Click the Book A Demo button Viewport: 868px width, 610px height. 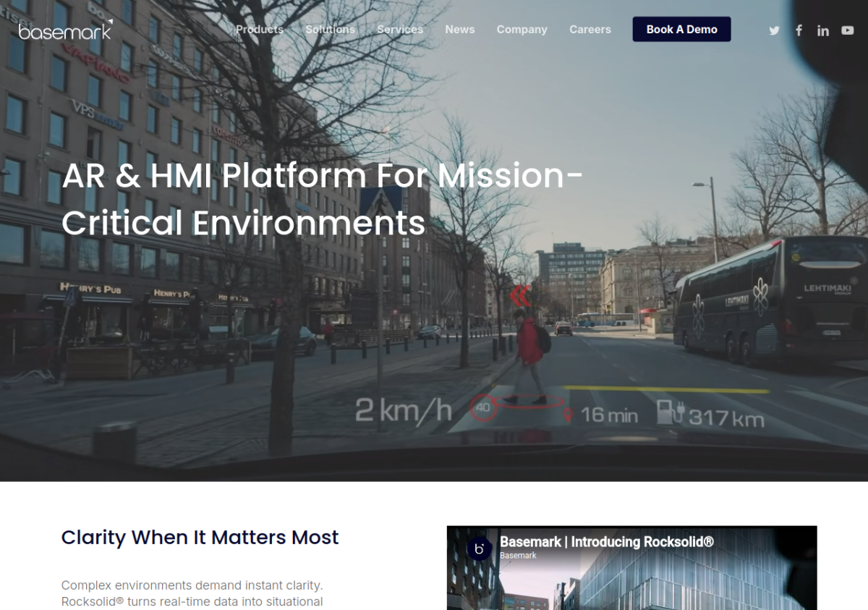tap(681, 30)
